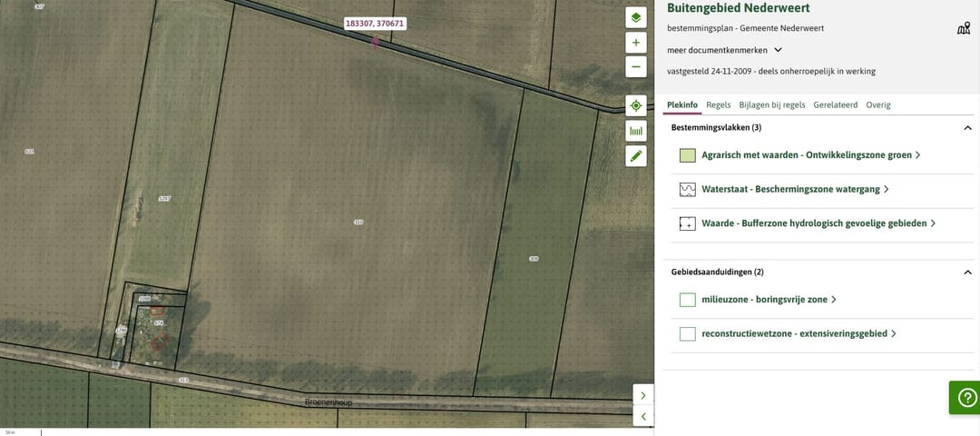Collapse the Bestemmingsvlakken section
The image size is (980, 436).
tap(967, 128)
